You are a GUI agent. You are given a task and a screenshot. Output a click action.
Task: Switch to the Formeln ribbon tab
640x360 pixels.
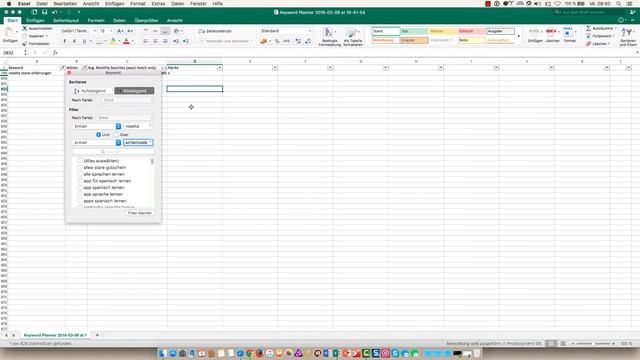tap(96, 20)
